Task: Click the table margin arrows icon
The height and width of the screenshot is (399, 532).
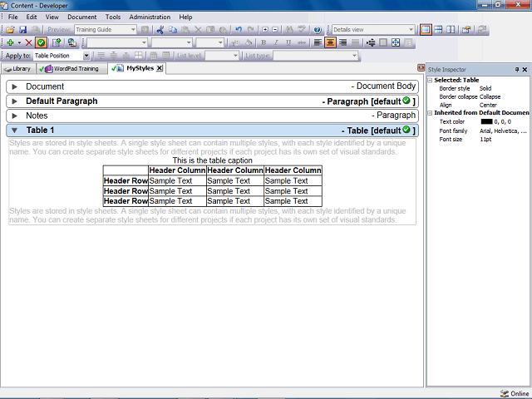Action: [x=371, y=42]
